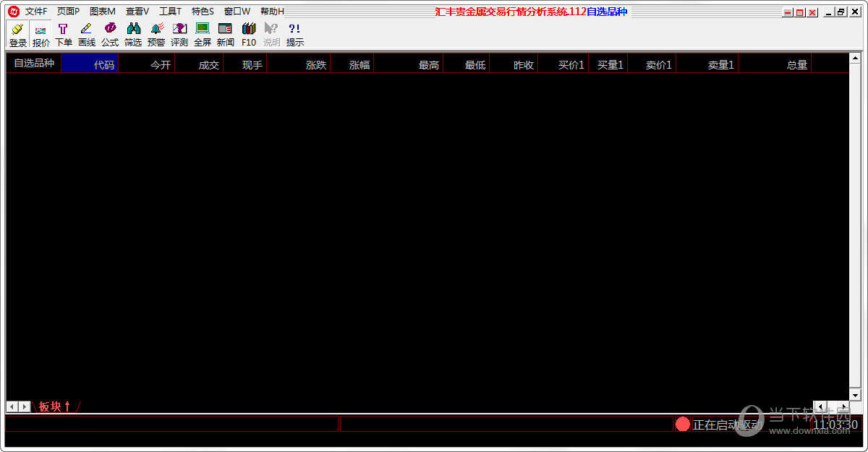Switch to 全屏 fullscreen mode
This screenshot has height=452, width=868.
point(203,34)
